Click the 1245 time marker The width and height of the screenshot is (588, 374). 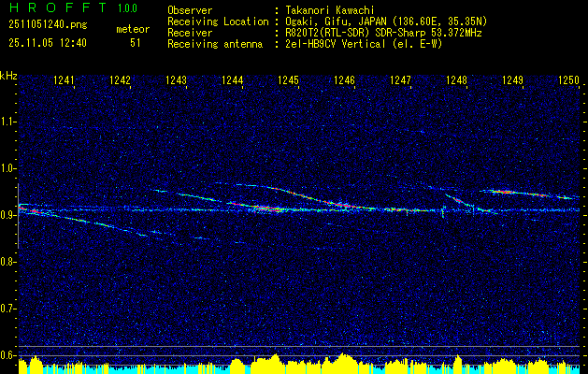click(288, 80)
